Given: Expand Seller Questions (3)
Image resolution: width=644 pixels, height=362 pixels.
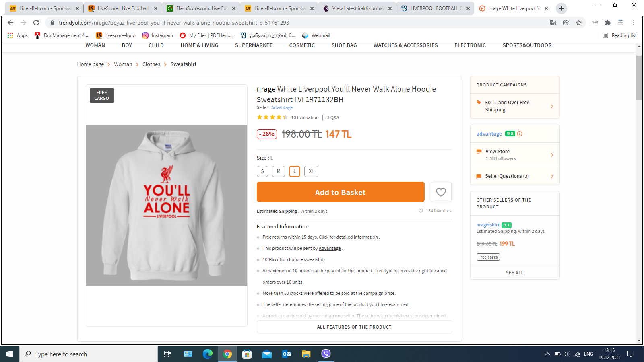Looking at the screenshot, I should click(x=515, y=176).
